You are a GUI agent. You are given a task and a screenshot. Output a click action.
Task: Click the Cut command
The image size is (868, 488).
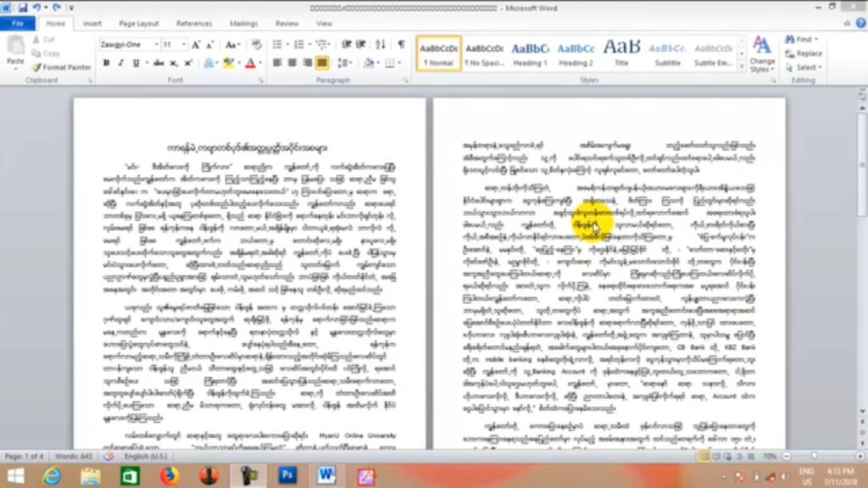click(x=44, y=40)
